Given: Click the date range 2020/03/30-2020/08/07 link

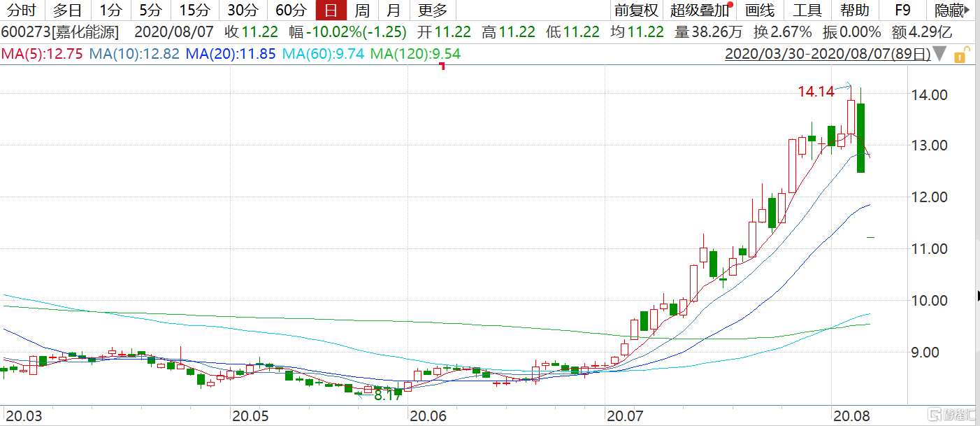Looking at the screenshot, I should click(828, 54).
